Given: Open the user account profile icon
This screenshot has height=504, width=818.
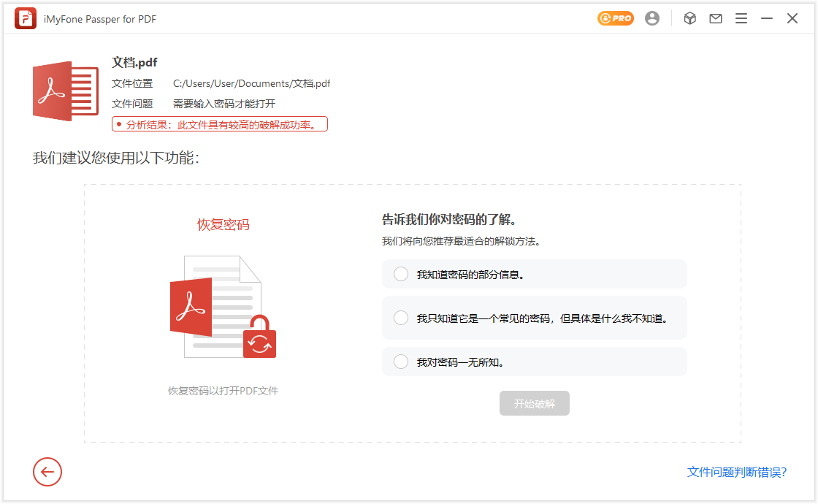Looking at the screenshot, I should (651, 18).
